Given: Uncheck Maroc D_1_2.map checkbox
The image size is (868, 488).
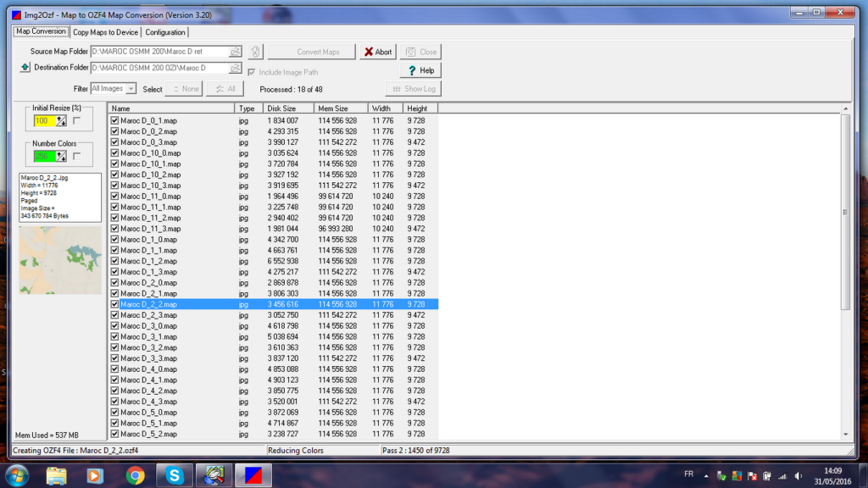Looking at the screenshot, I should coord(114,261).
